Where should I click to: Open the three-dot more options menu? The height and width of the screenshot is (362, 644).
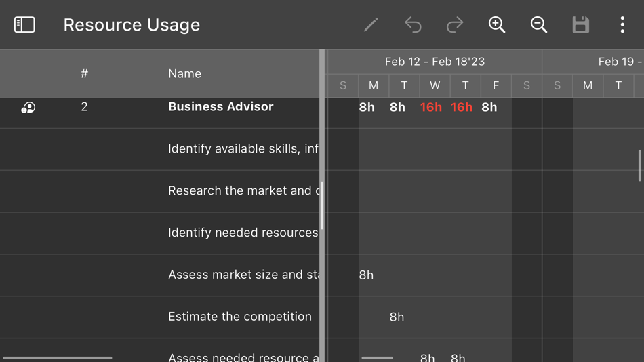pyautogui.click(x=622, y=24)
